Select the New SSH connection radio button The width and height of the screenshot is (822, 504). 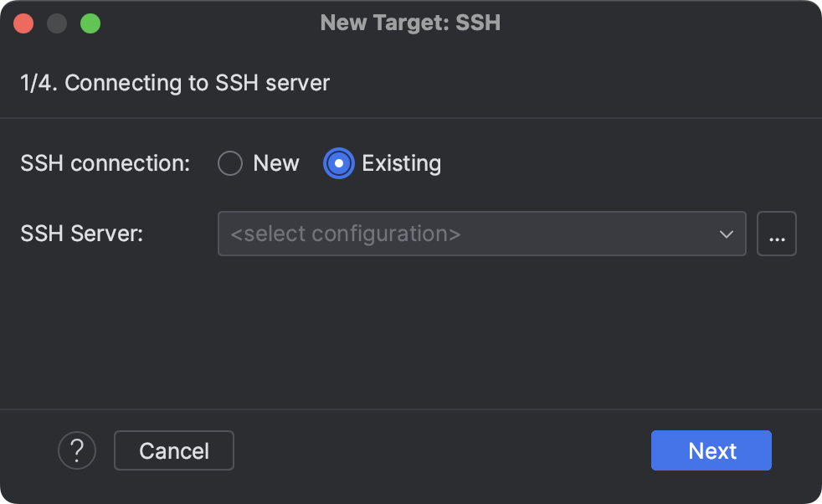click(230, 163)
